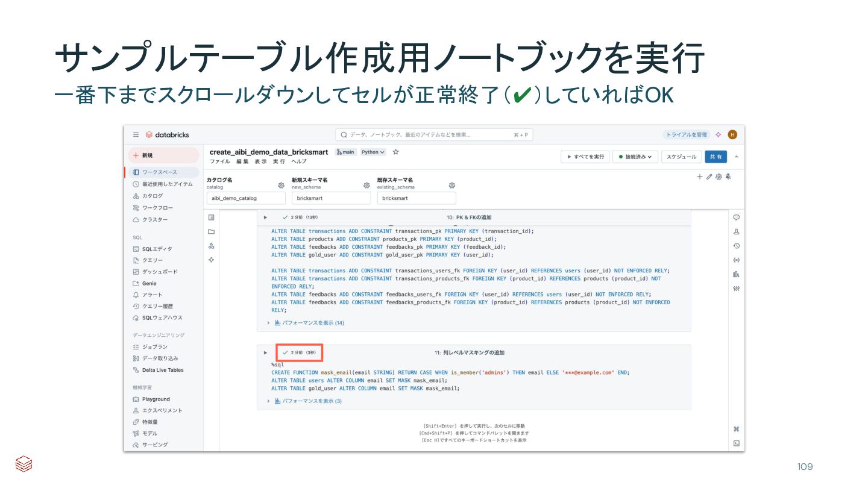Open environment sliders panel icon
The image size is (868, 488).
click(x=736, y=289)
